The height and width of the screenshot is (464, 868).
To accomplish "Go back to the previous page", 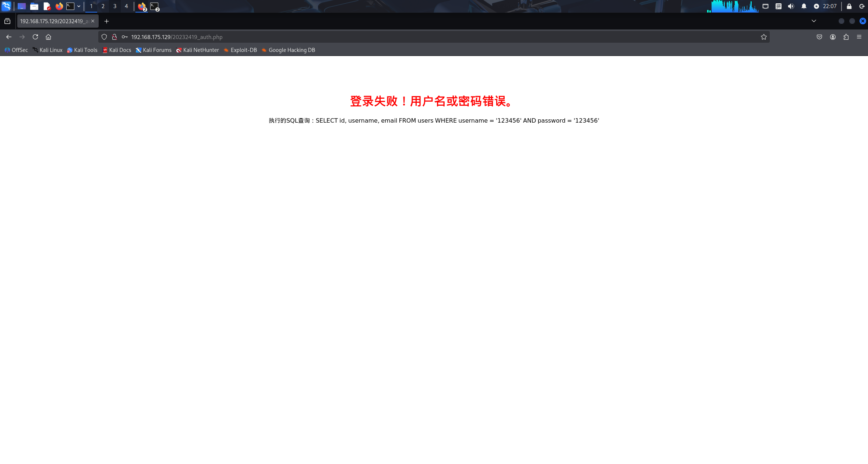I will click(9, 37).
